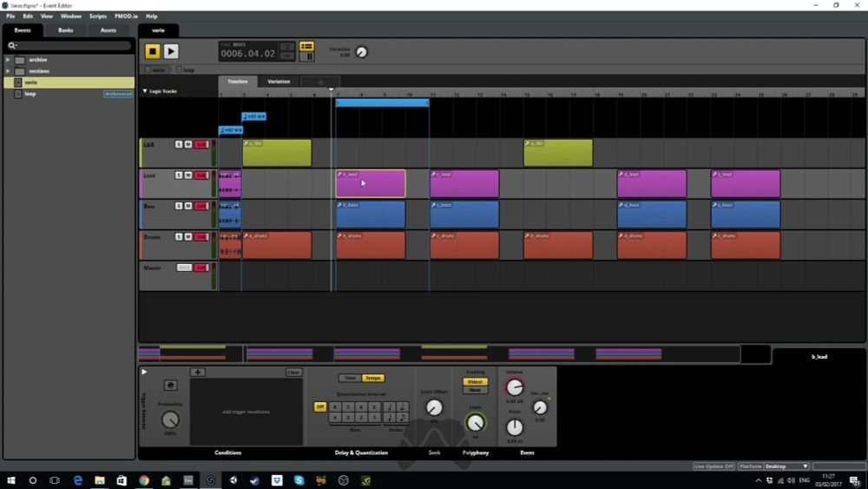The image size is (868, 489).
Task: Click the upper tempo marker at bar 2
Action: [x=254, y=116]
